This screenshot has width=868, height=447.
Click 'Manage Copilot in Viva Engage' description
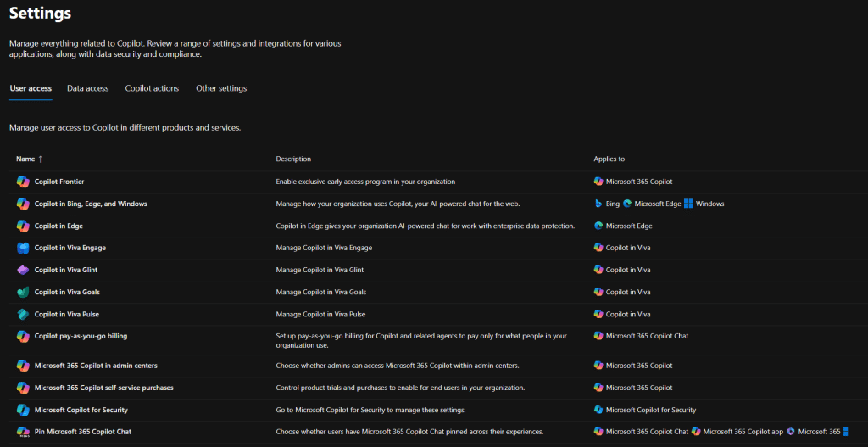pyautogui.click(x=324, y=248)
